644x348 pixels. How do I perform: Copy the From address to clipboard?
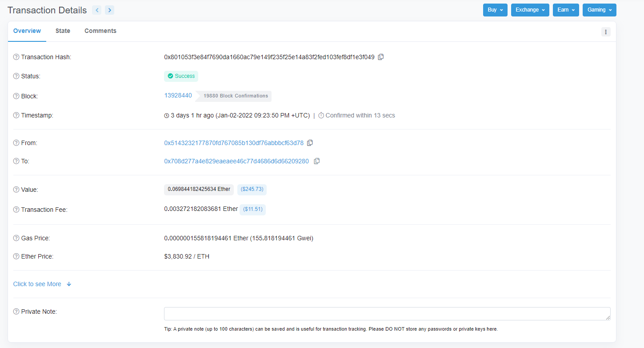pyautogui.click(x=310, y=143)
